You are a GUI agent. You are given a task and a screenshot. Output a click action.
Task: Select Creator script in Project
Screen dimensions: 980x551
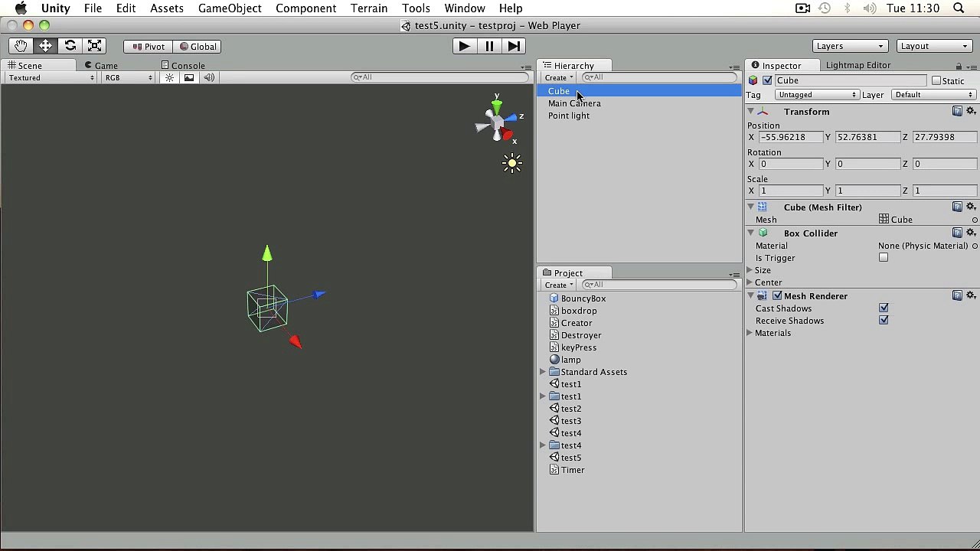576,323
